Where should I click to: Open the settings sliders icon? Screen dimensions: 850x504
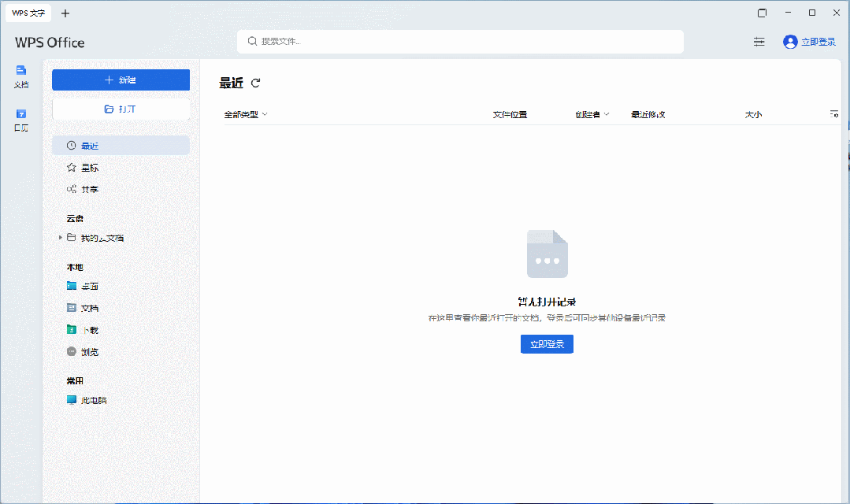click(759, 42)
